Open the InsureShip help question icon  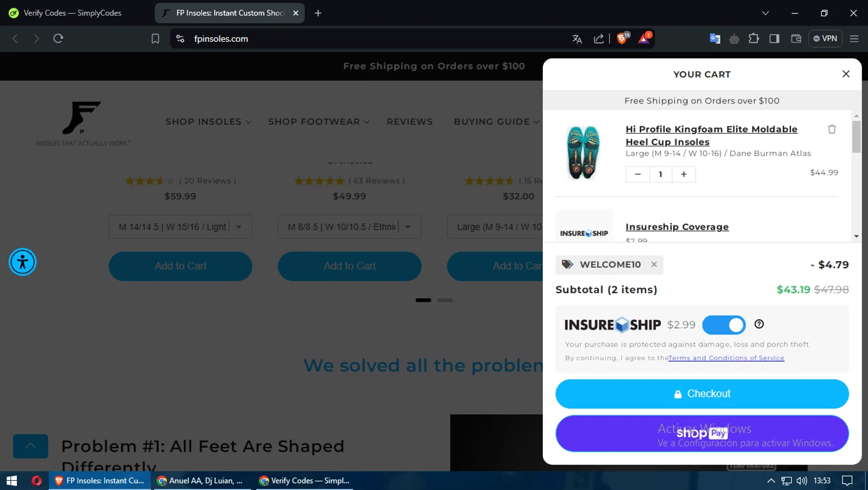pyautogui.click(x=759, y=325)
